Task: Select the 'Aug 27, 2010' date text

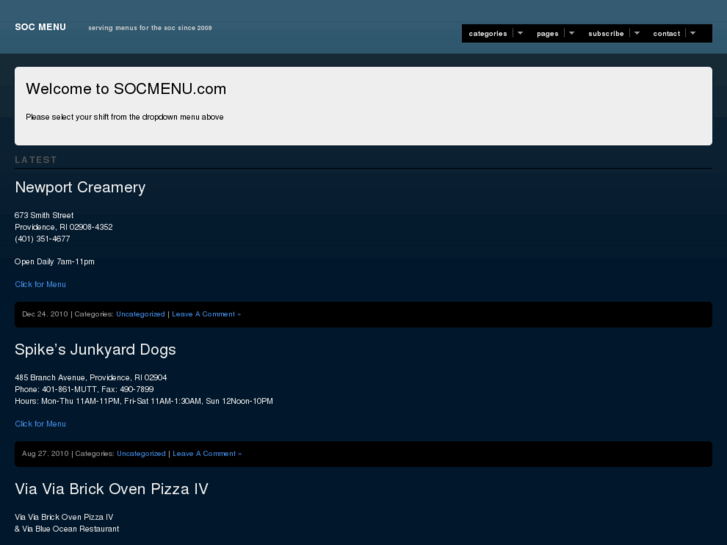Action: (45, 454)
